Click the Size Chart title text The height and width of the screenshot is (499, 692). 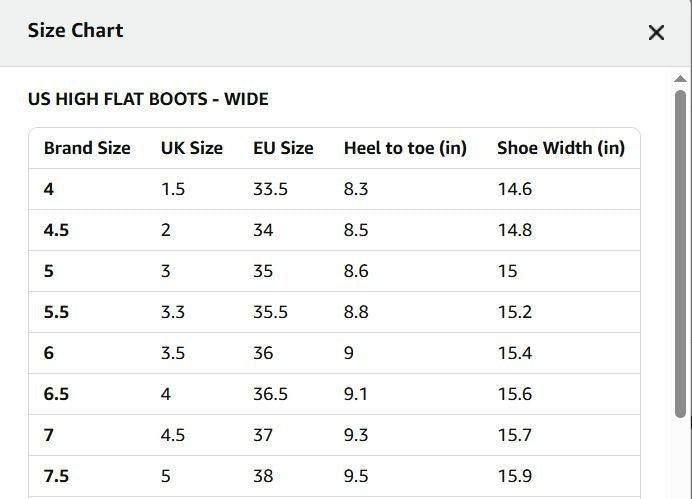click(75, 30)
